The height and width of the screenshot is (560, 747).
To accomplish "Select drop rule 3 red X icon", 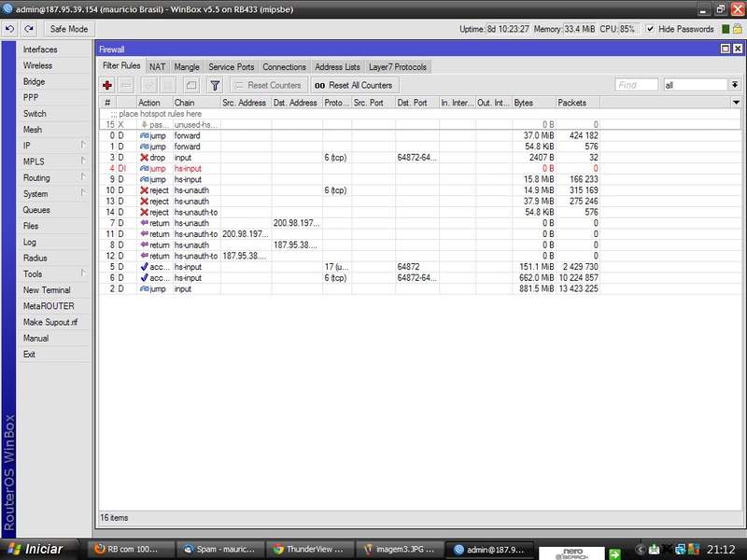I will (x=144, y=157).
